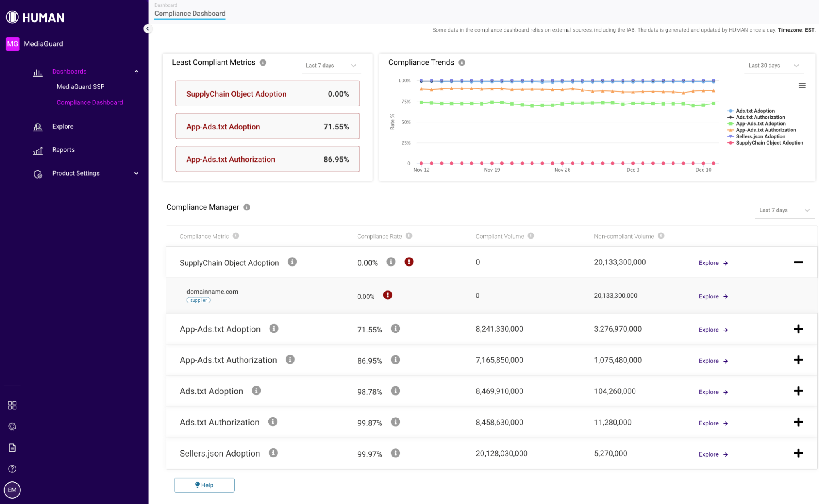819x504 pixels.
Task: Expand the App-Ads.txt Adoption row
Action: coord(798,329)
